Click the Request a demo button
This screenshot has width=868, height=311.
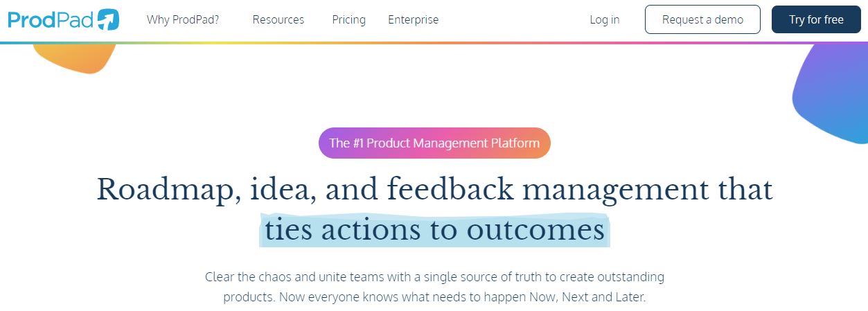pyautogui.click(x=702, y=19)
